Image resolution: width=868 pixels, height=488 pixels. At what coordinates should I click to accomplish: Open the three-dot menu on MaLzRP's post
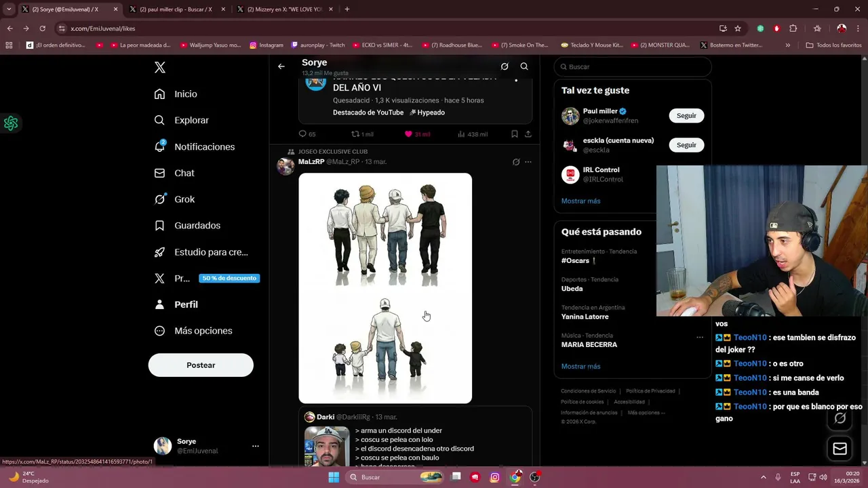coord(528,162)
